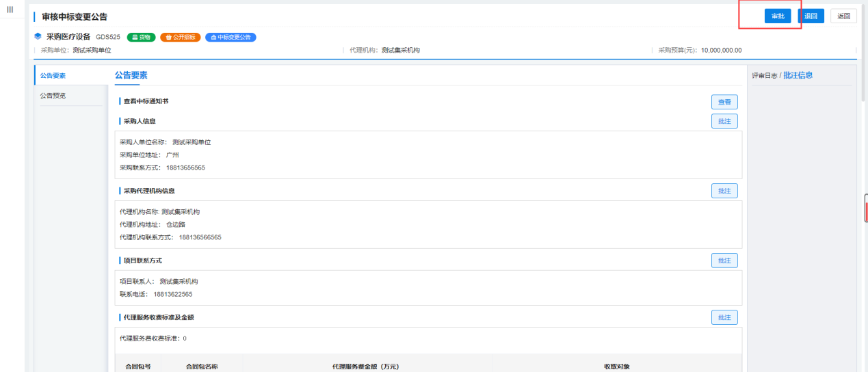Click the sidebar menu toggle icon
Screen dimensions: 868x372
click(x=10, y=9)
